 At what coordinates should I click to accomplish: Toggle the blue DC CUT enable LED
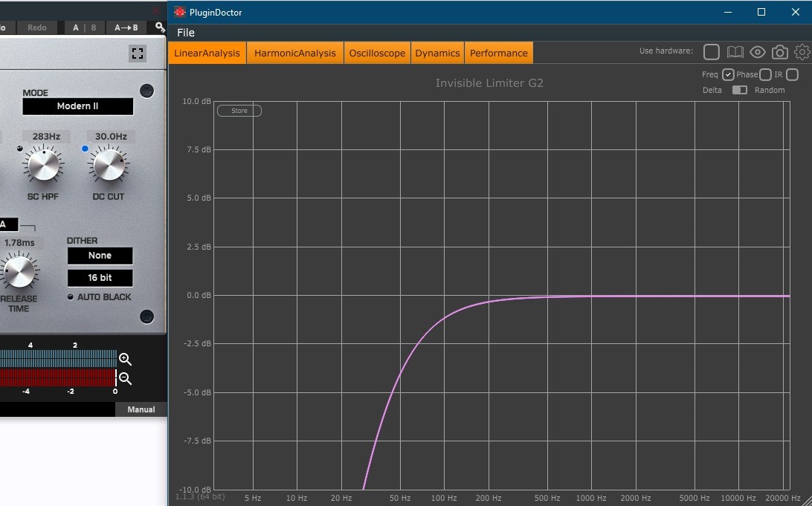pos(85,149)
